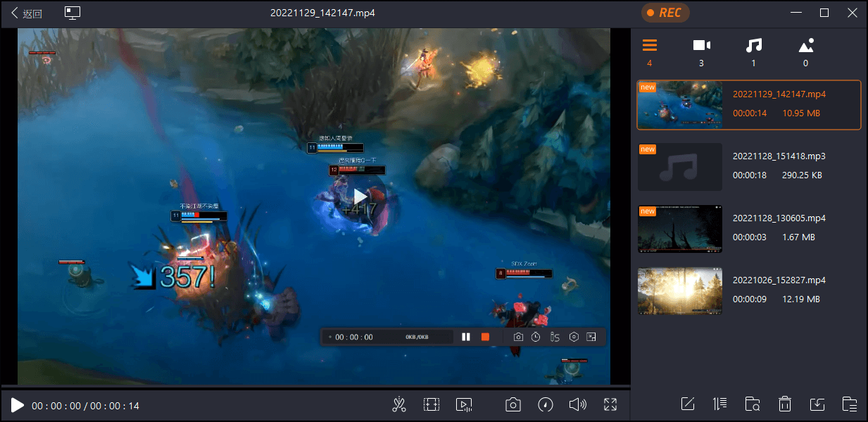The width and height of the screenshot is (868, 422).
Task: Click the edit rename pencil icon
Action: click(688, 404)
